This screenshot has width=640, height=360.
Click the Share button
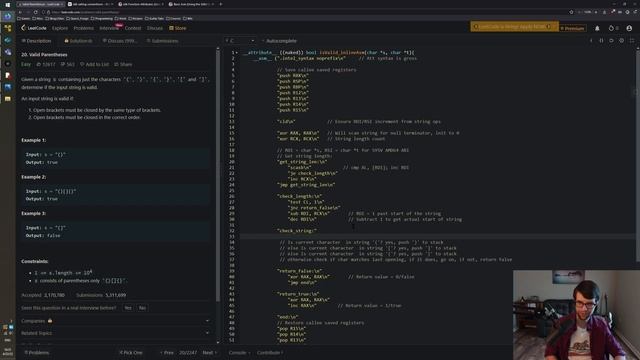click(x=123, y=64)
